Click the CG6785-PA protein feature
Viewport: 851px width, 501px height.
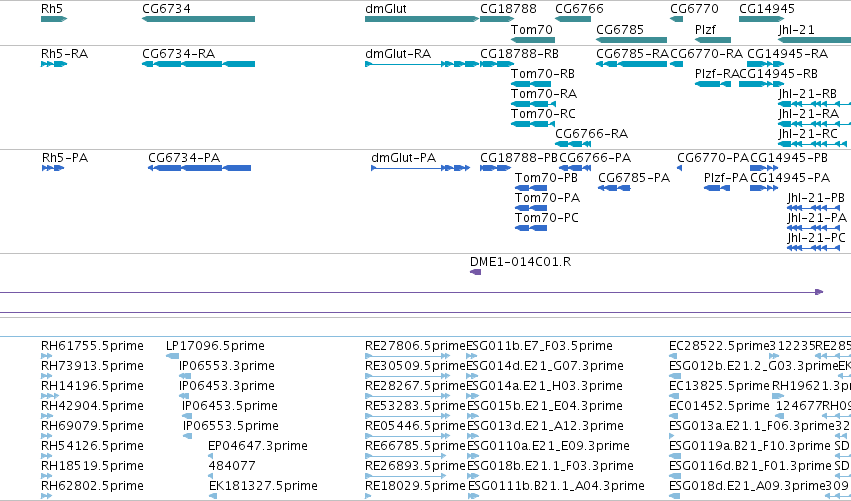pyautogui.click(x=614, y=188)
